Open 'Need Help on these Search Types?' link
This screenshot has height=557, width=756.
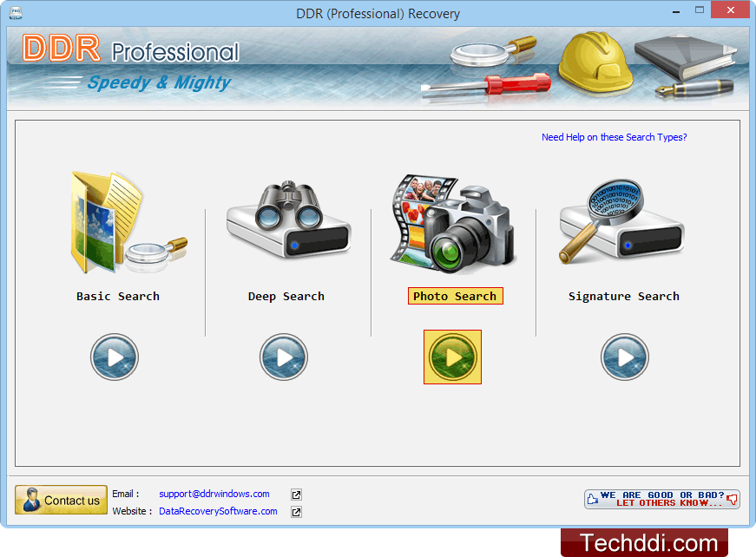614,137
